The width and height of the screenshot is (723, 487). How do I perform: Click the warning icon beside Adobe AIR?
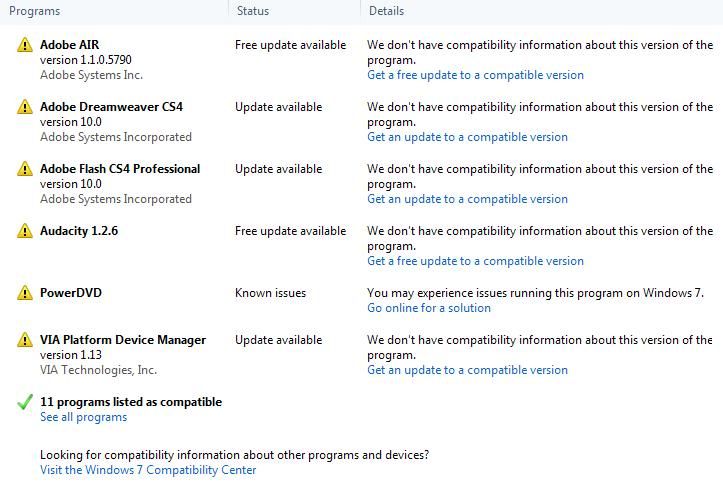[25, 45]
